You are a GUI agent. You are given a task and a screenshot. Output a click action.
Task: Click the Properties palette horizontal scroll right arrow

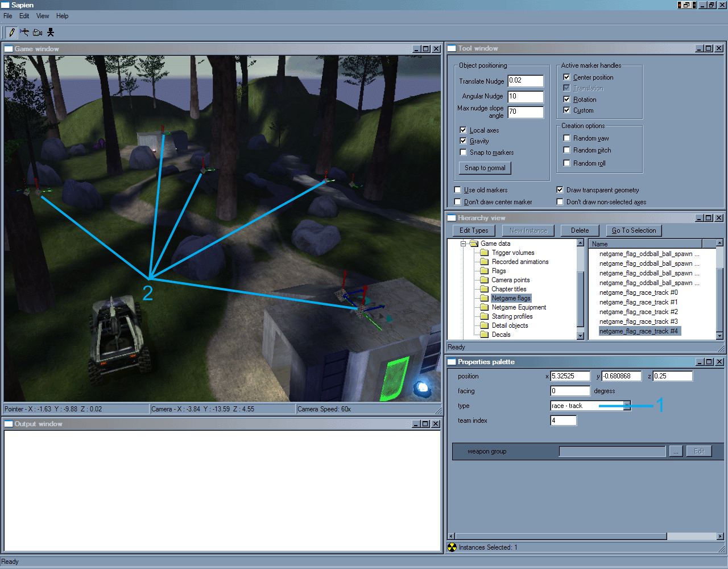coord(720,536)
